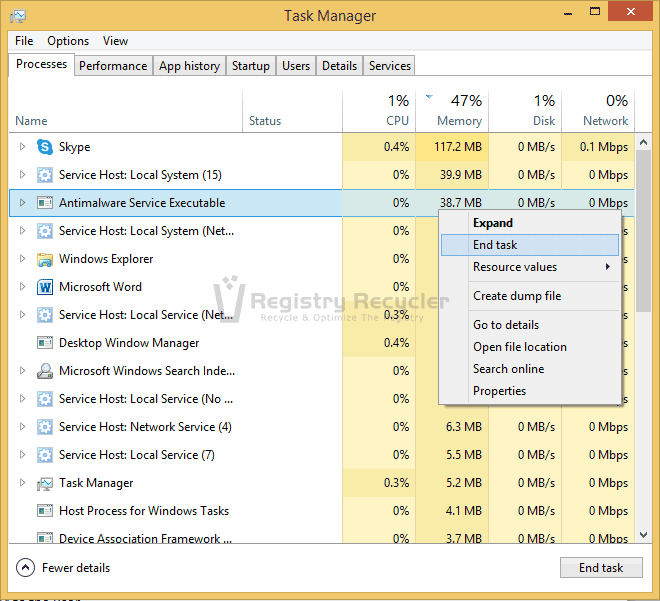Sort by the Name column header
The image size is (660, 601).
click(x=125, y=112)
